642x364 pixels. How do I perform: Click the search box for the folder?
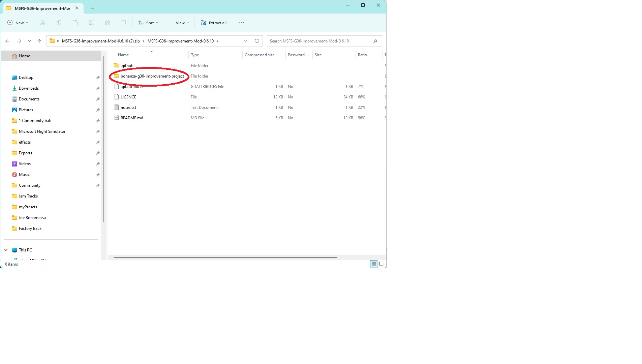(320, 41)
